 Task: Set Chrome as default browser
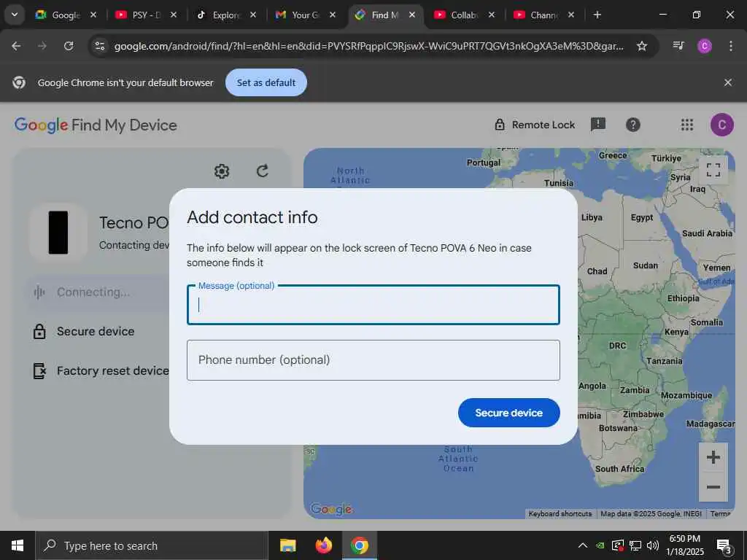click(266, 82)
